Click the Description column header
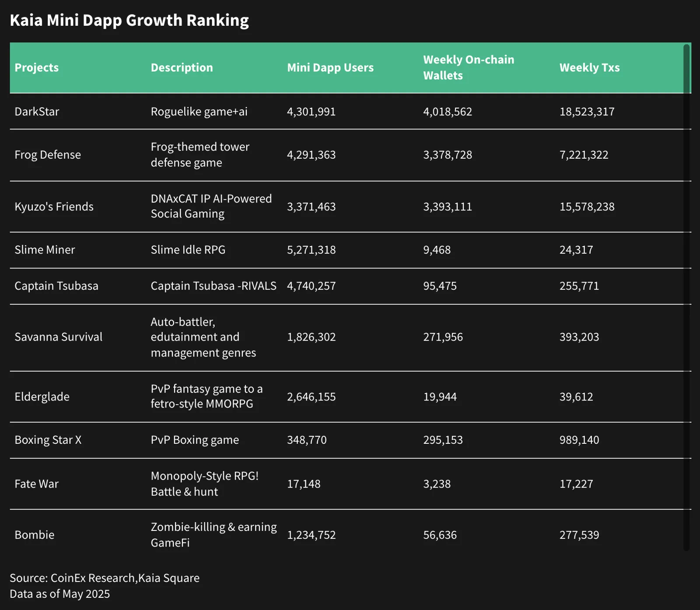This screenshot has width=700, height=610. pyautogui.click(x=182, y=67)
